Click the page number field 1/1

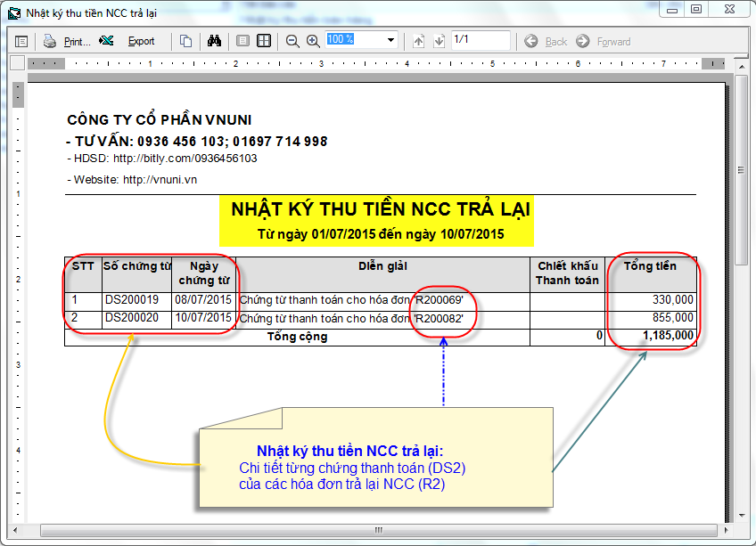tap(480, 40)
